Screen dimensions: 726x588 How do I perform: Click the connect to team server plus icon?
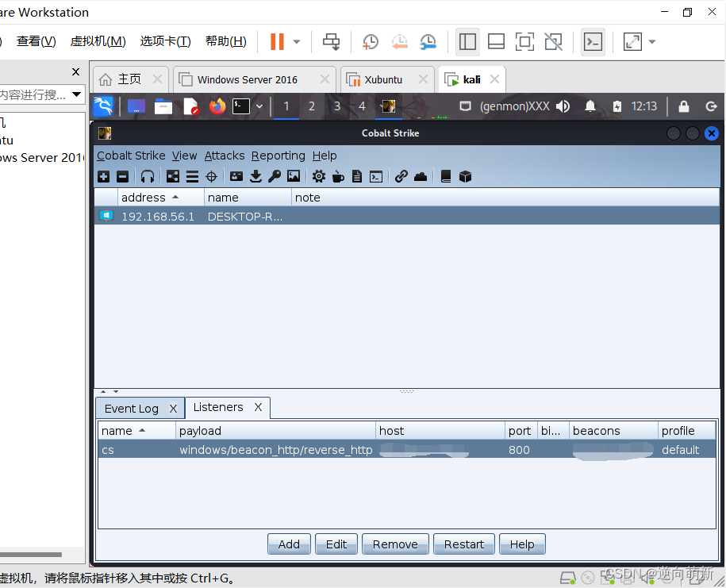pos(104,176)
